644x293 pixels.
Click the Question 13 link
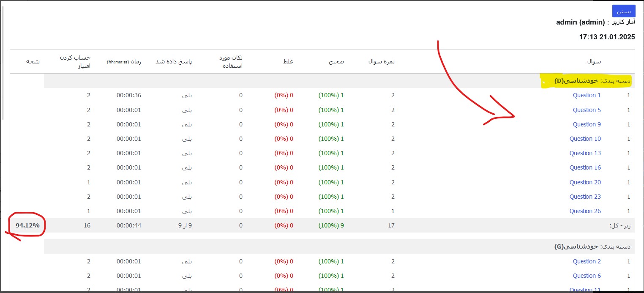pyautogui.click(x=585, y=153)
